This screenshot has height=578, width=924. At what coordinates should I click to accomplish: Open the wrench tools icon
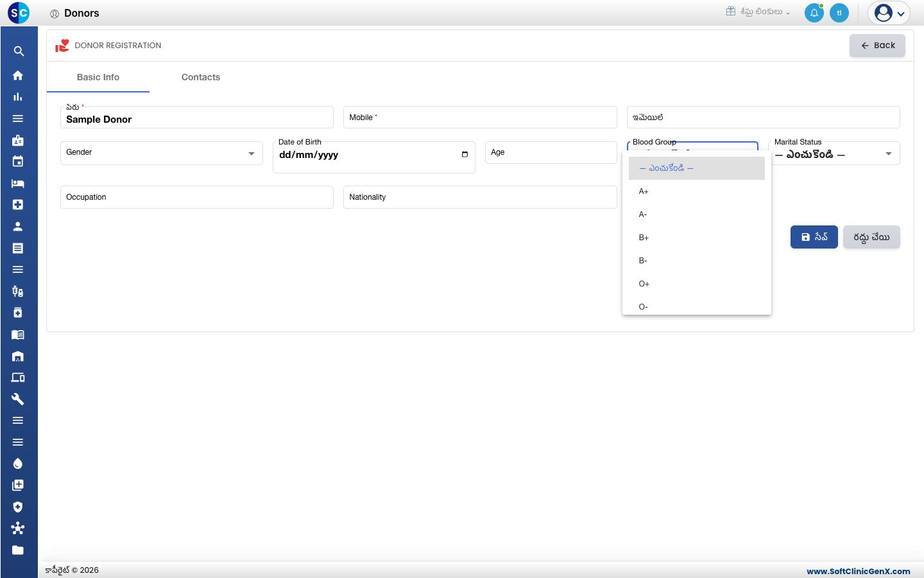click(18, 399)
